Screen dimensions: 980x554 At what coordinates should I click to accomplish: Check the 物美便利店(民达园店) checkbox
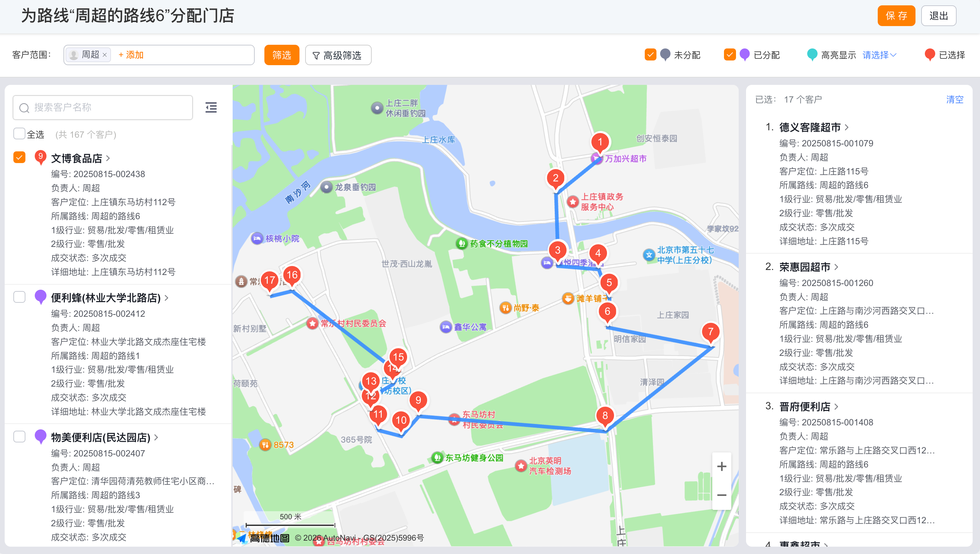pyautogui.click(x=19, y=436)
